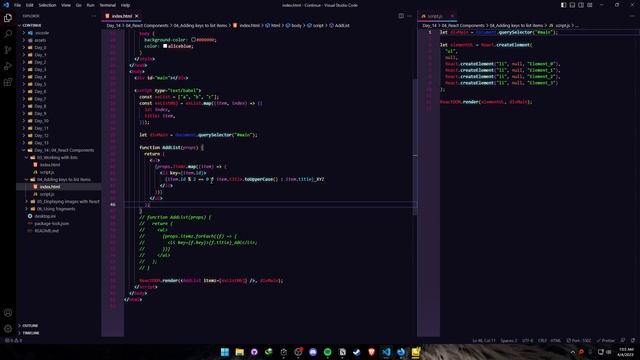Change the HTML language mode in status bar
The image size is (640, 360).
[556, 340]
